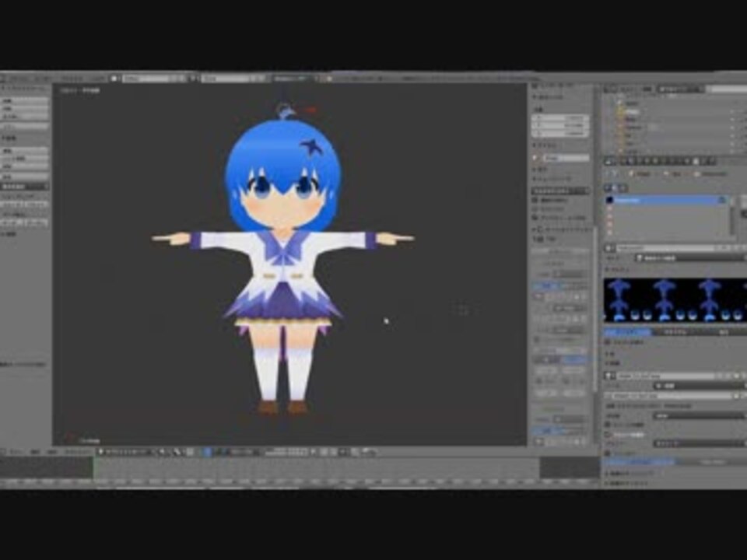Open the alpha mode dropdown
The height and width of the screenshot is (560, 747).
[701, 444]
